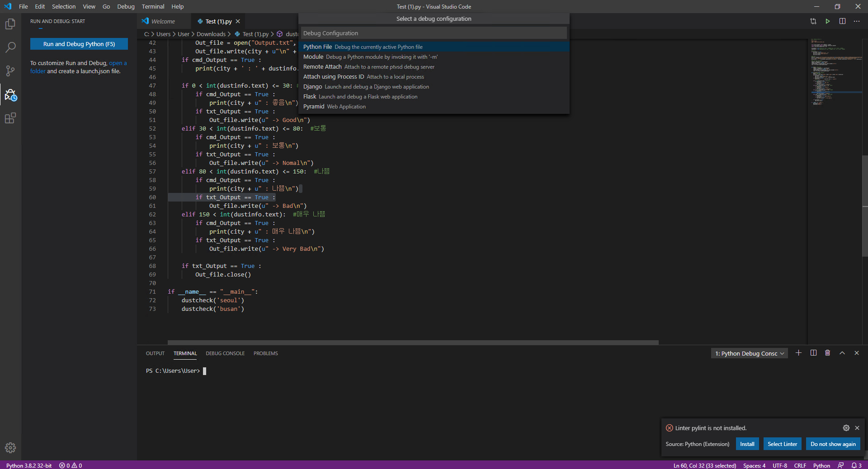Close the Test (1).py tab

[238, 21]
